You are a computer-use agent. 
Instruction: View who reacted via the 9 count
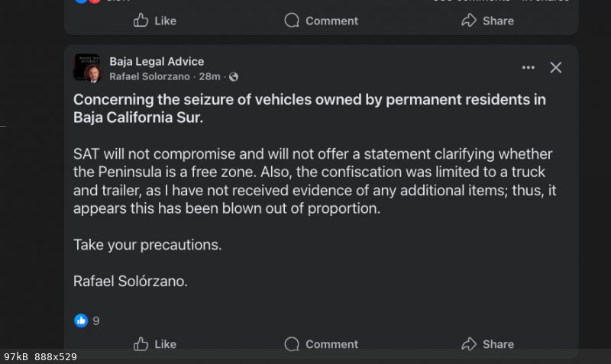(x=96, y=321)
